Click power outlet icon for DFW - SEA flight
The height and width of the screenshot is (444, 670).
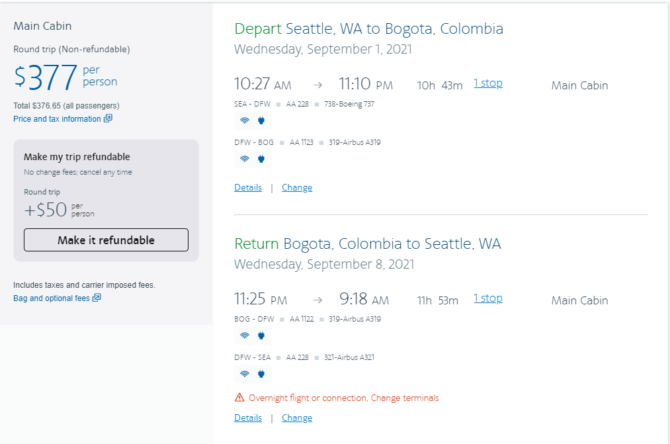pos(261,374)
